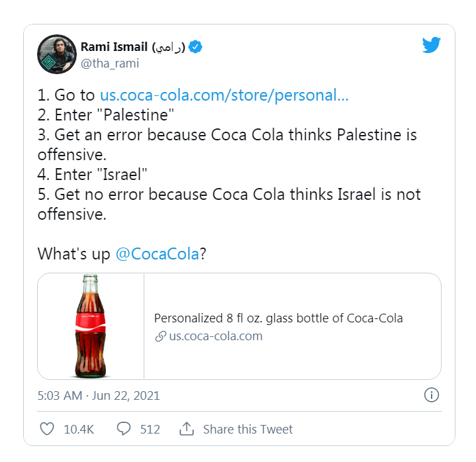Screen dimensions: 476x462
Task: Click the Coca-Cola bottle thumbnail
Action: point(91,326)
